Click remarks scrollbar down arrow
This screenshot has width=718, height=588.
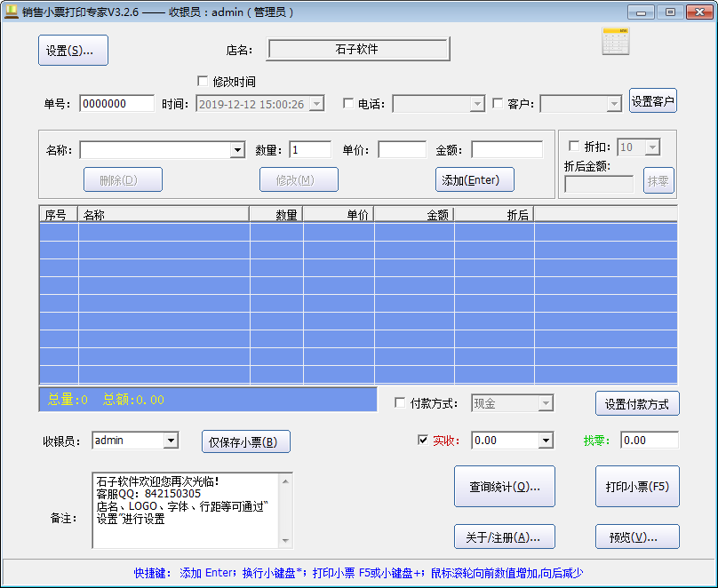point(285,540)
